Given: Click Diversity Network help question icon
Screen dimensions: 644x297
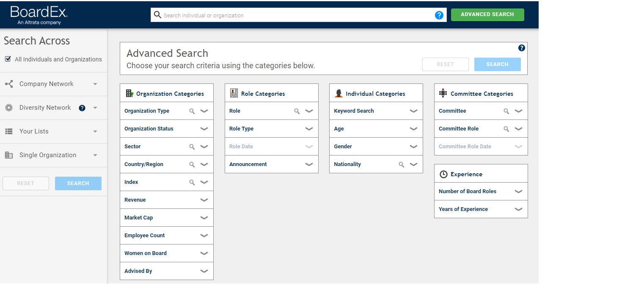Looking at the screenshot, I should pyautogui.click(x=82, y=108).
